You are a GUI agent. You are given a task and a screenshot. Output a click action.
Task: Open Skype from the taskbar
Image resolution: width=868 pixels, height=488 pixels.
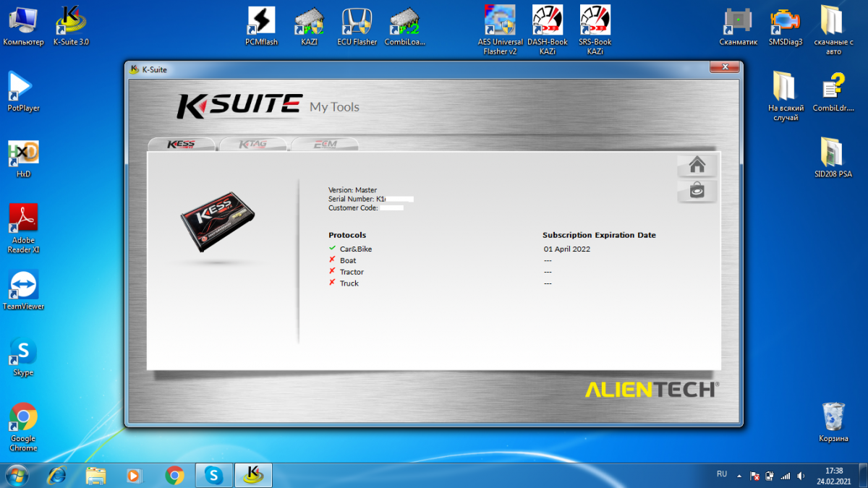coord(213,475)
